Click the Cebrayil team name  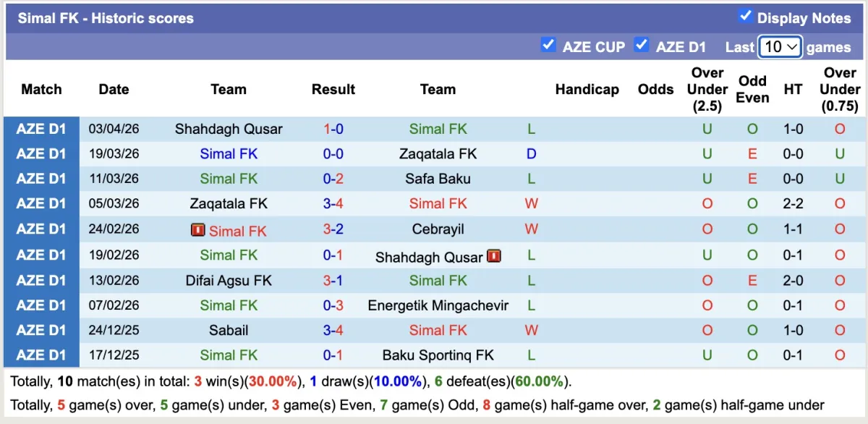(x=438, y=229)
